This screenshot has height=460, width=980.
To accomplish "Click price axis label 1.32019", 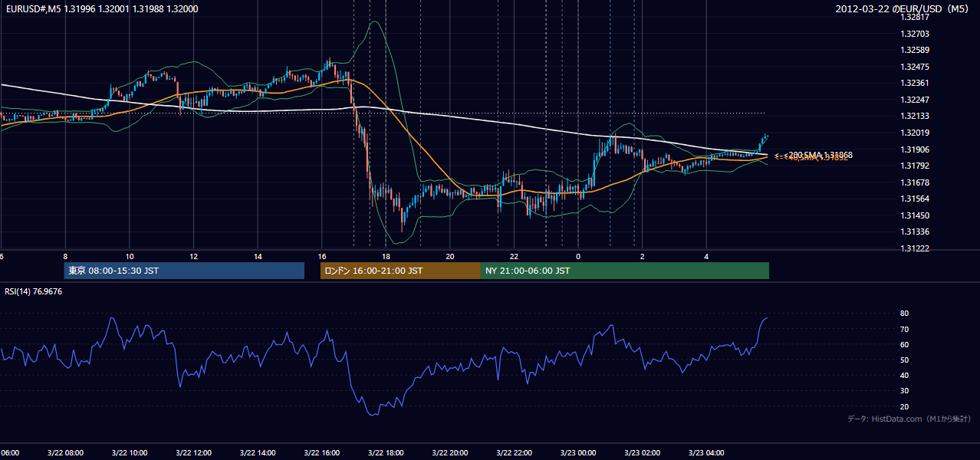I will 916,133.
